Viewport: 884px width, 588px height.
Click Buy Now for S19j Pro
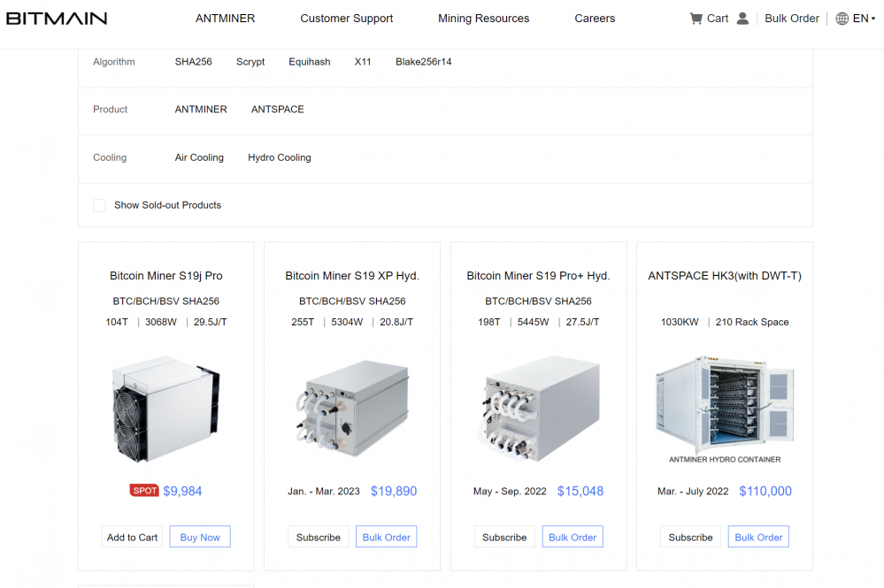(x=200, y=537)
